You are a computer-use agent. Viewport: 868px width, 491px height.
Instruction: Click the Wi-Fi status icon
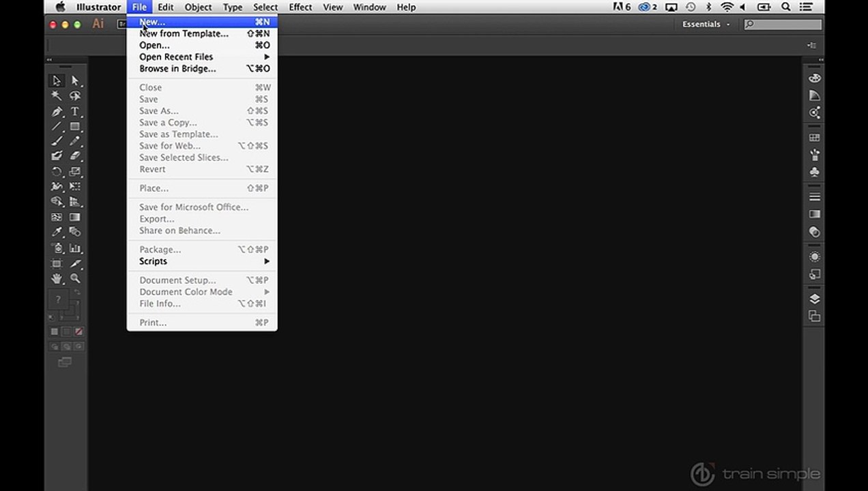tap(727, 7)
